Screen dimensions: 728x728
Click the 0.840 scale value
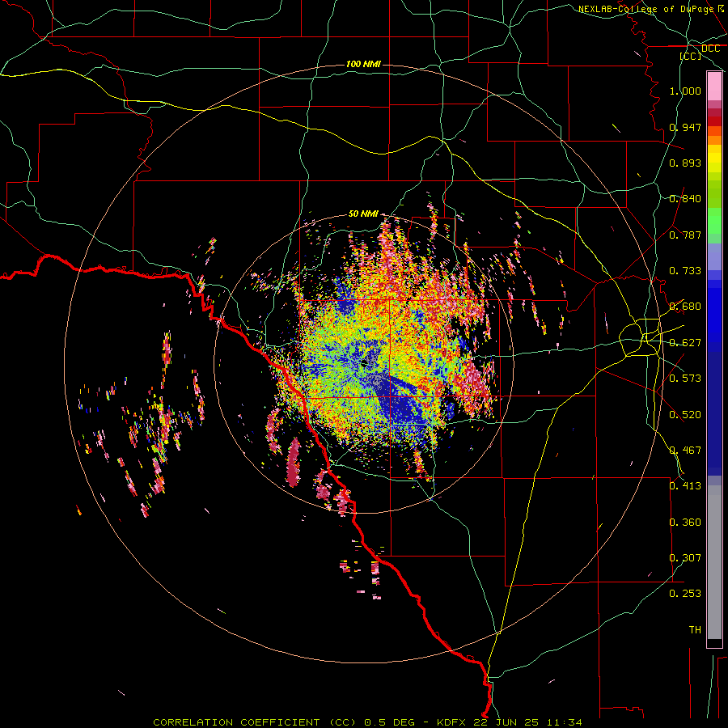(x=685, y=199)
